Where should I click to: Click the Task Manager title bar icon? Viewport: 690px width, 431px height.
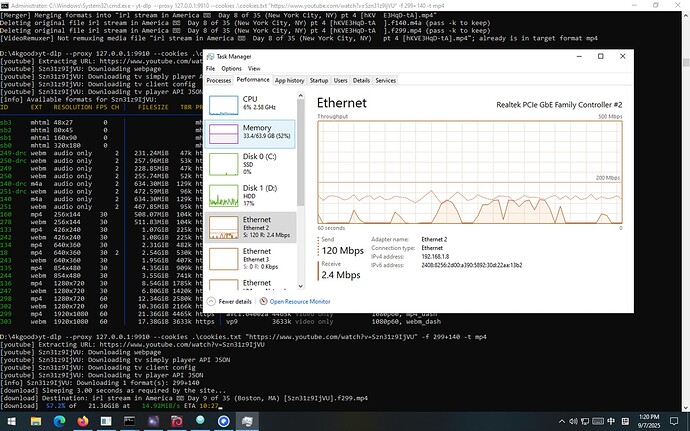point(210,56)
